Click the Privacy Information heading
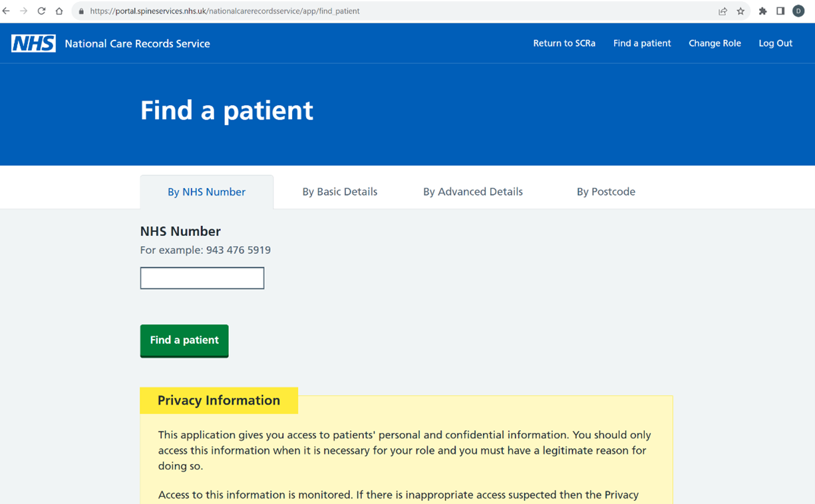Viewport: 815px width, 504px height. coord(219,400)
